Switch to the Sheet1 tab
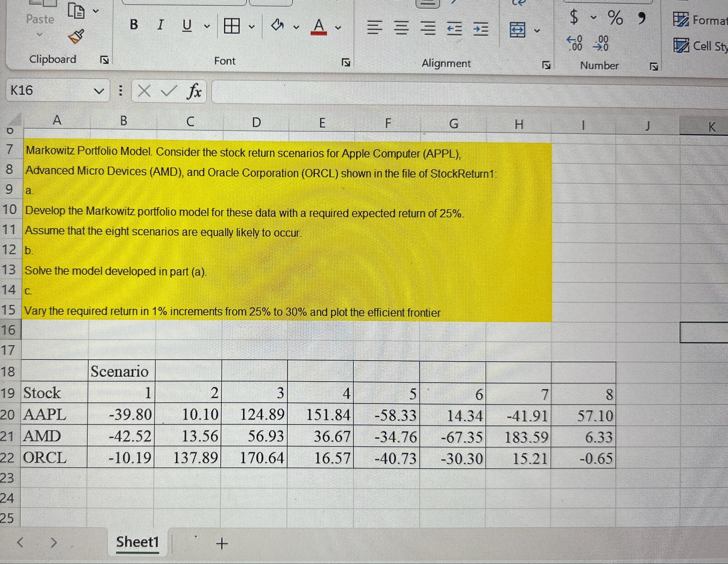 (x=138, y=542)
